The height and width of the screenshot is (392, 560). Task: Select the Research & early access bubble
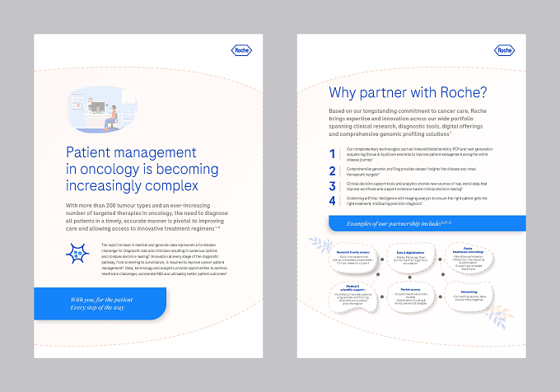pyautogui.click(x=352, y=258)
